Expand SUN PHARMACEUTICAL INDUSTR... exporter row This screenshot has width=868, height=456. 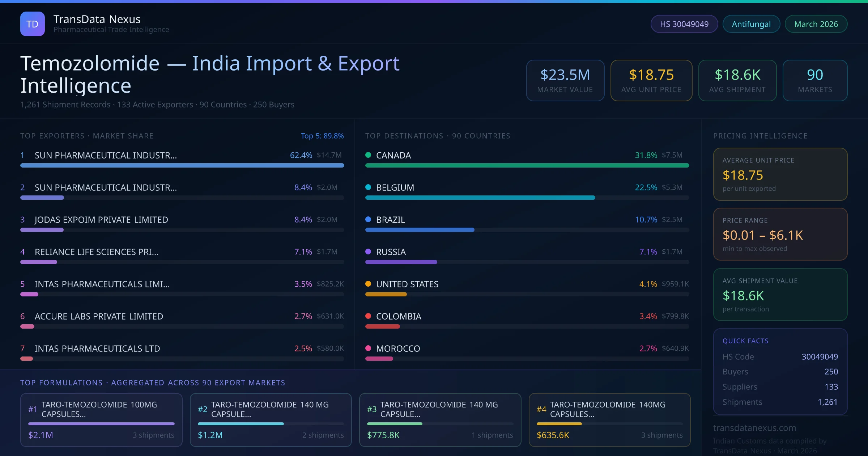(x=105, y=156)
